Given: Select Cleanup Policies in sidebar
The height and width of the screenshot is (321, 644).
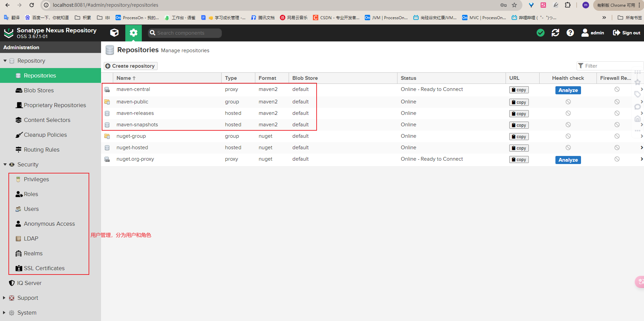Looking at the screenshot, I should (x=45, y=135).
